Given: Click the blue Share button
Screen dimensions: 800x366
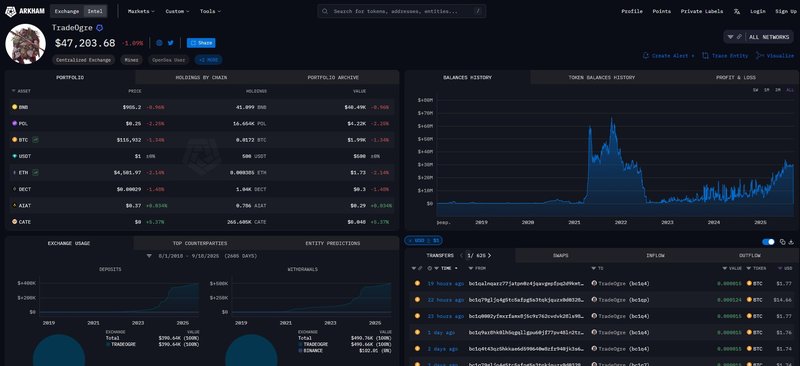Looking at the screenshot, I should click(x=201, y=43).
